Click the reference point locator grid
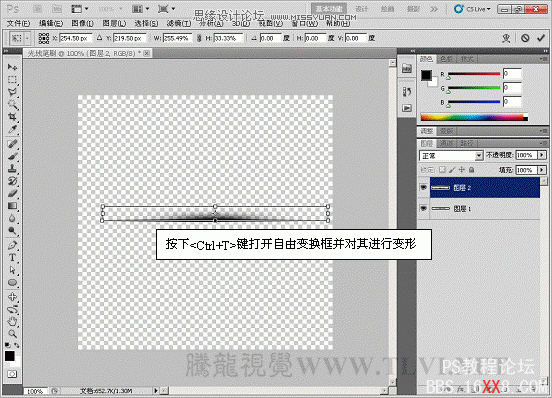This screenshot has height=398, width=552. point(44,38)
